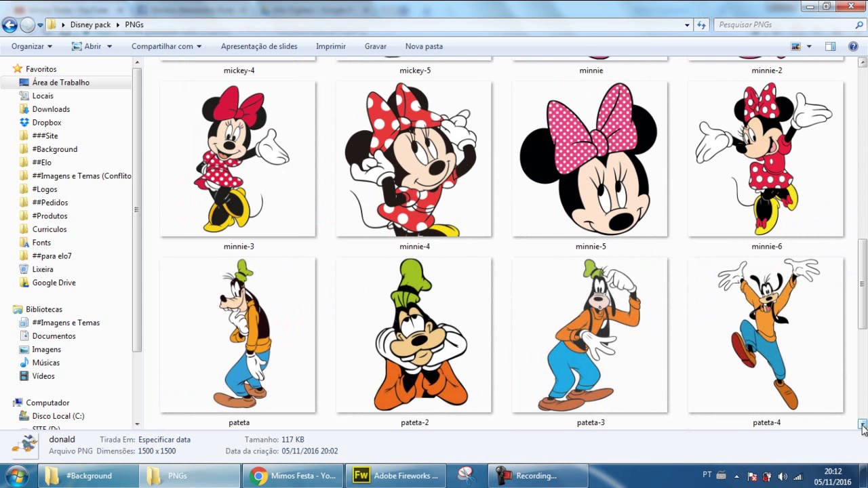Click the Especificar data field
The width and height of the screenshot is (868, 488).
click(x=164, y=440)
